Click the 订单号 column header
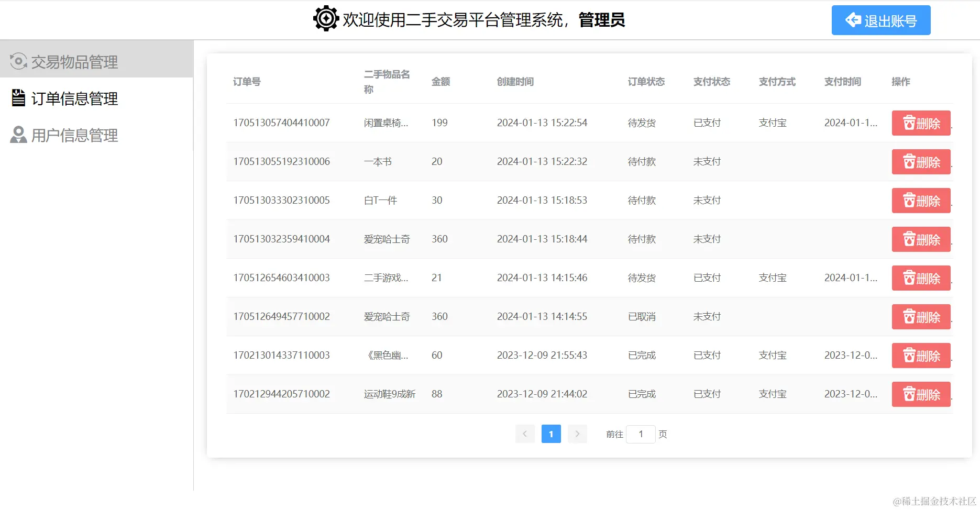 [247, 82]
